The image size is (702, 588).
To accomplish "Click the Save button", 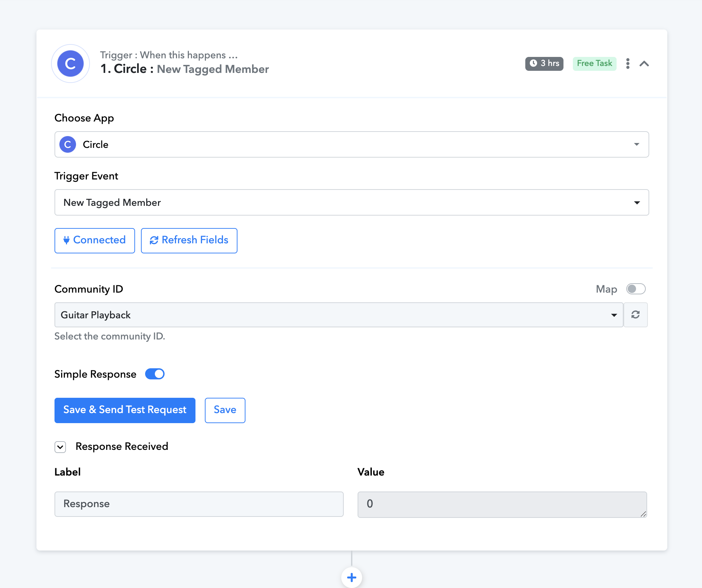I will [x=225, y=410].
